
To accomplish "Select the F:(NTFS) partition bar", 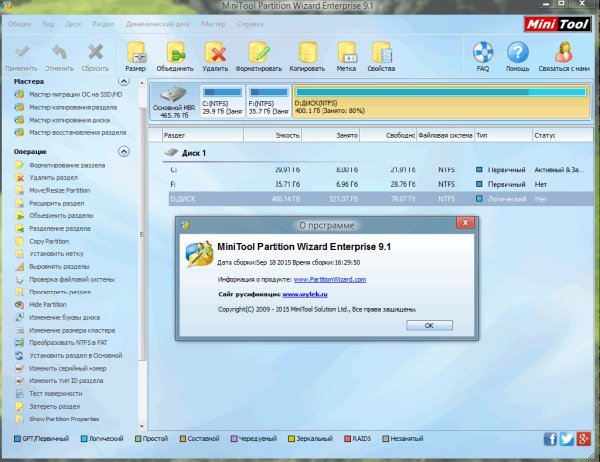I will coord(268,101).
